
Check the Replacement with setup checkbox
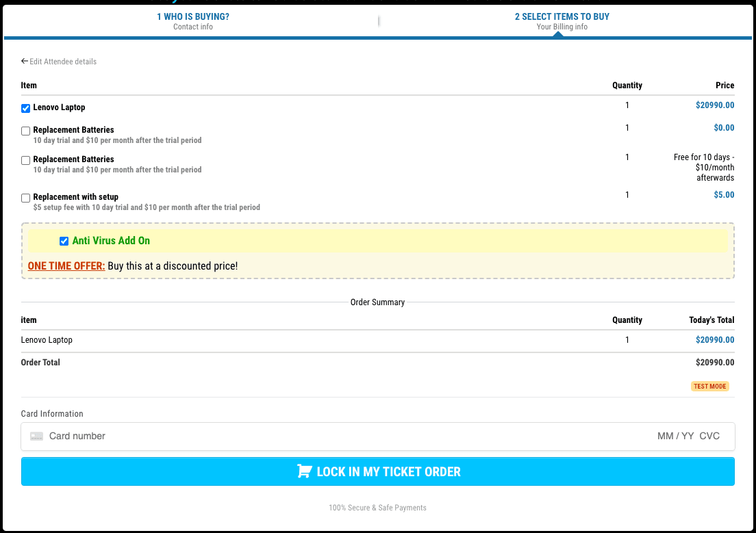(x=25, y=198)
